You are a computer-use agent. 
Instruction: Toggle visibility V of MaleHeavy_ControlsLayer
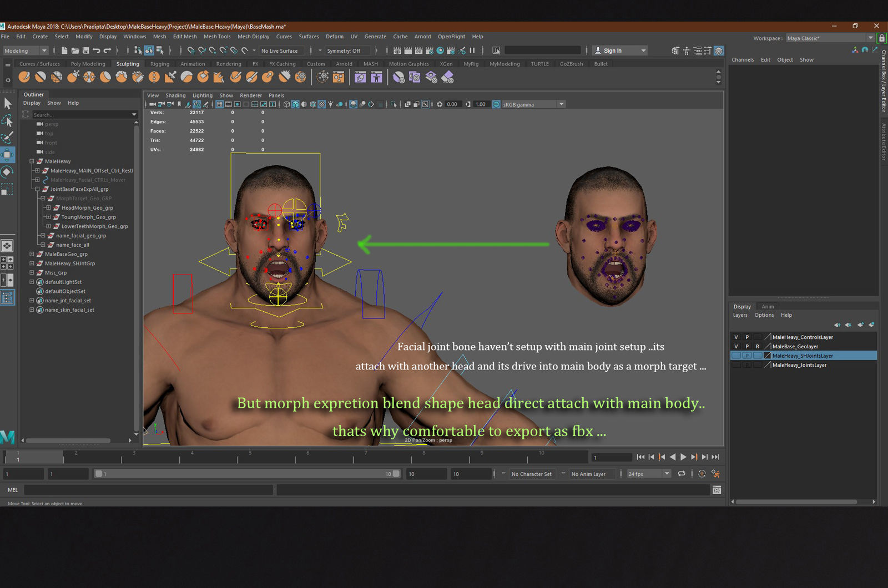(736, 337)
